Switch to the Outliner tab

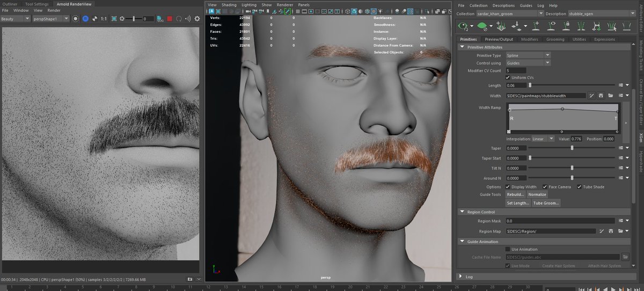pos(10,4)
